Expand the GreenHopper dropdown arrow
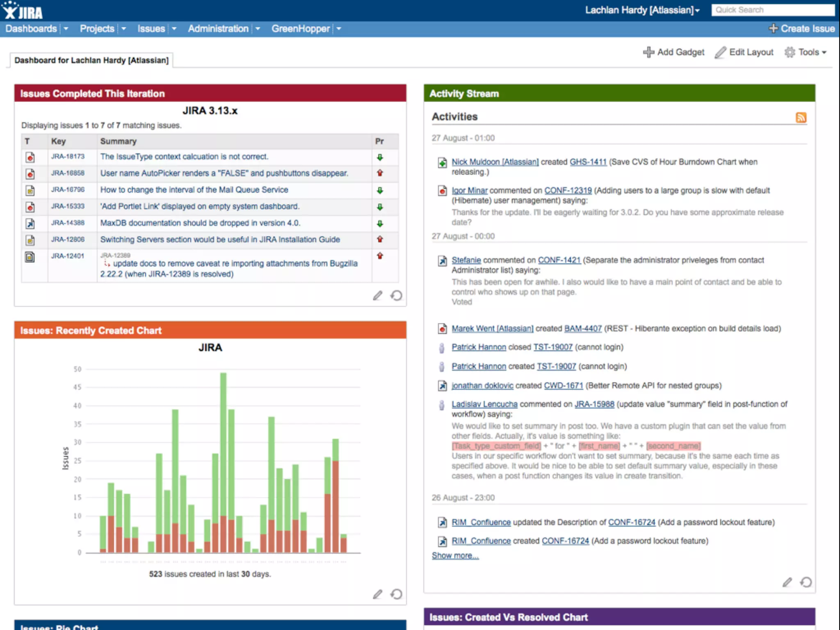 coord(339,29)
